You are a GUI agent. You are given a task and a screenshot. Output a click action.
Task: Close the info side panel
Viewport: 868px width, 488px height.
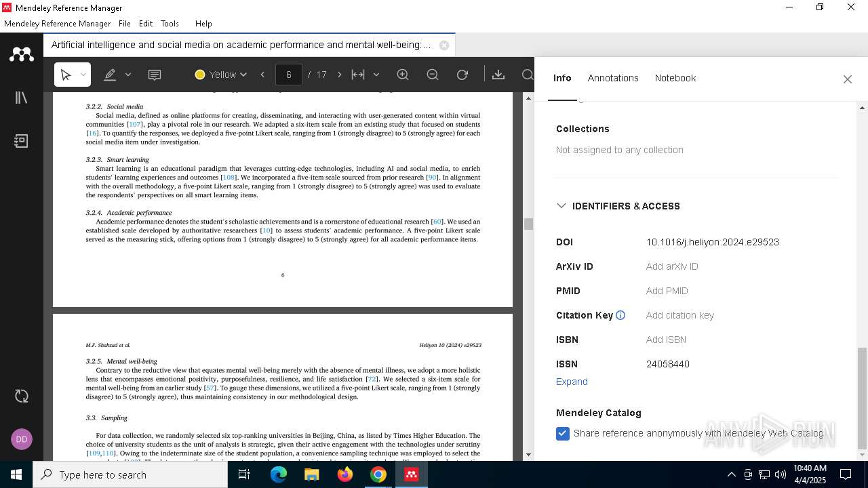point(848,79)
